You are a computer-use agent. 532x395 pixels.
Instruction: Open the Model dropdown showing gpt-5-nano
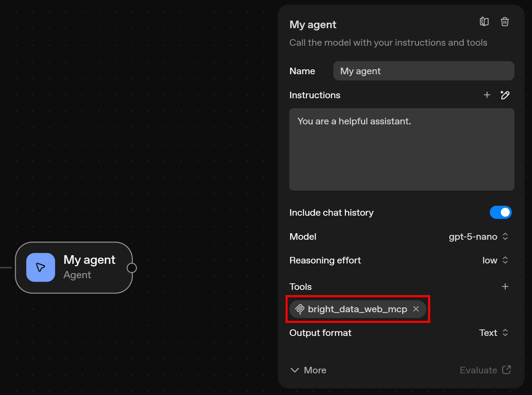pos(478,236)
